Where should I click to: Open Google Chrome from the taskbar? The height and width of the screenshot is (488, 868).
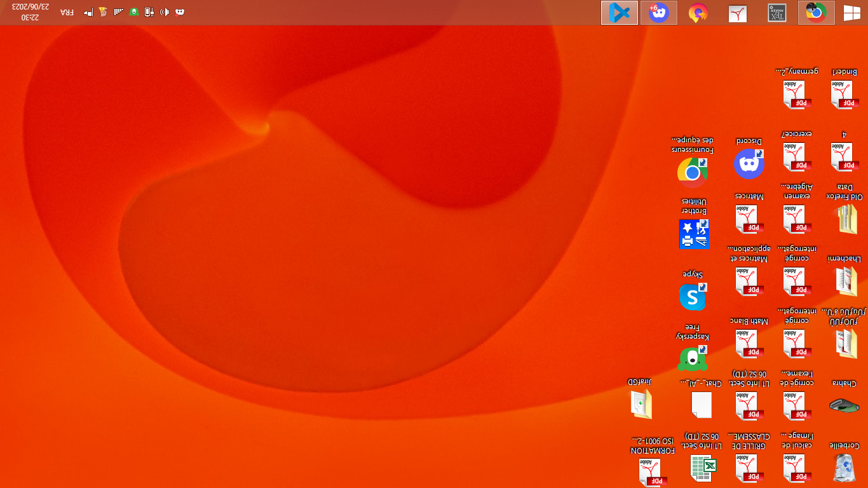(817, 13)
